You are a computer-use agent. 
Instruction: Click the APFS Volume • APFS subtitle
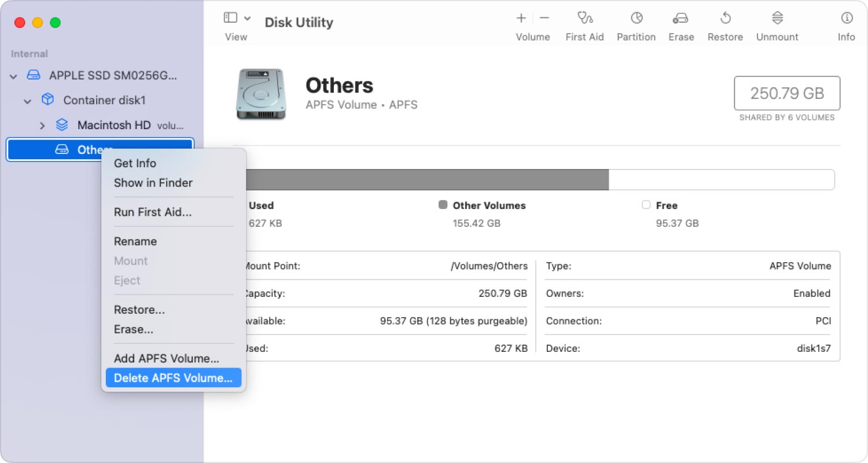362,105
